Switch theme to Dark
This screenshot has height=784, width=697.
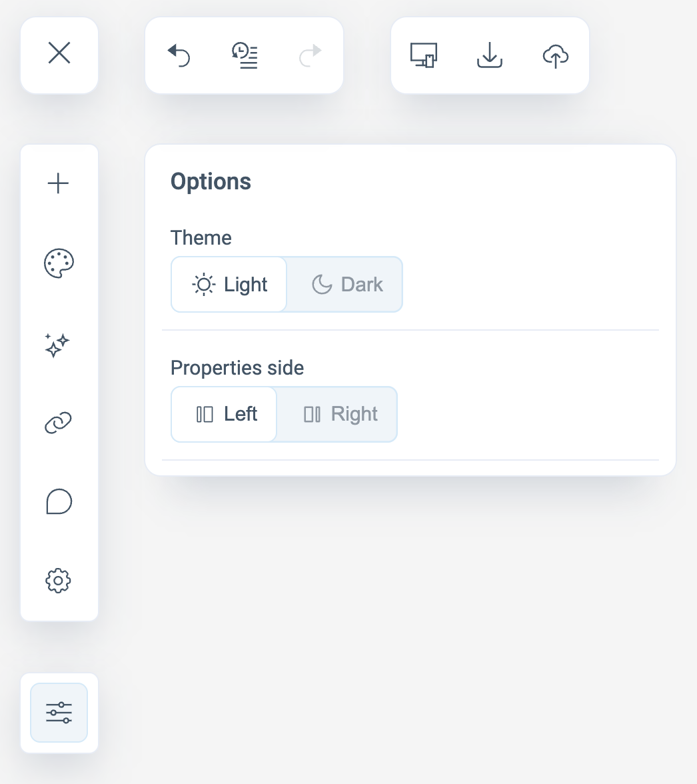pos(347,285)
